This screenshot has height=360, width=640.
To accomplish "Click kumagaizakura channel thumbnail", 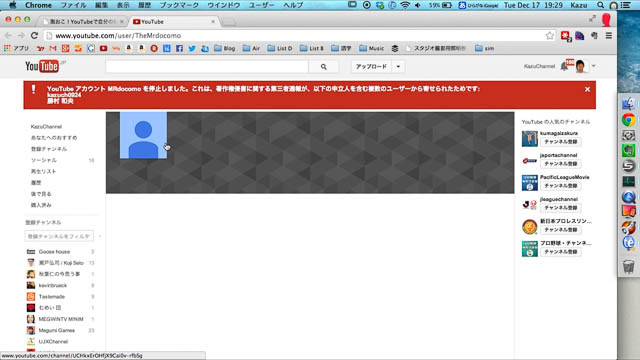I will 529,139.
